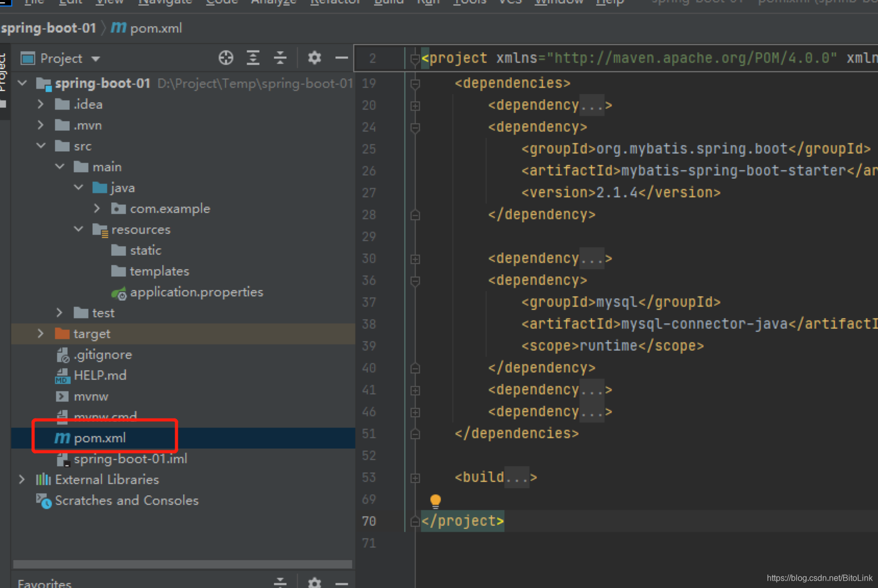Expand the target folder
Screen dimensions: 878x588
click(x=41, y=334)
